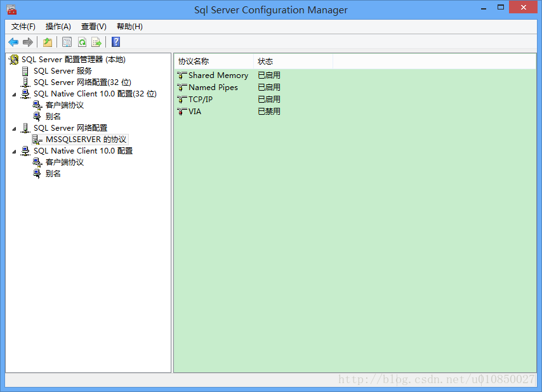Select the disabled VIA protocol icon
Image resolution: width=542 pixels, height=392 pixels.
[182, 112]
